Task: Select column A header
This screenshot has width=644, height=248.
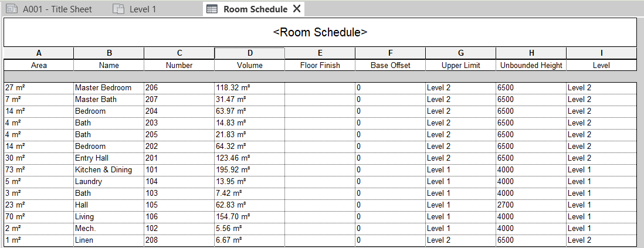Action: click(x=39, y=53)
